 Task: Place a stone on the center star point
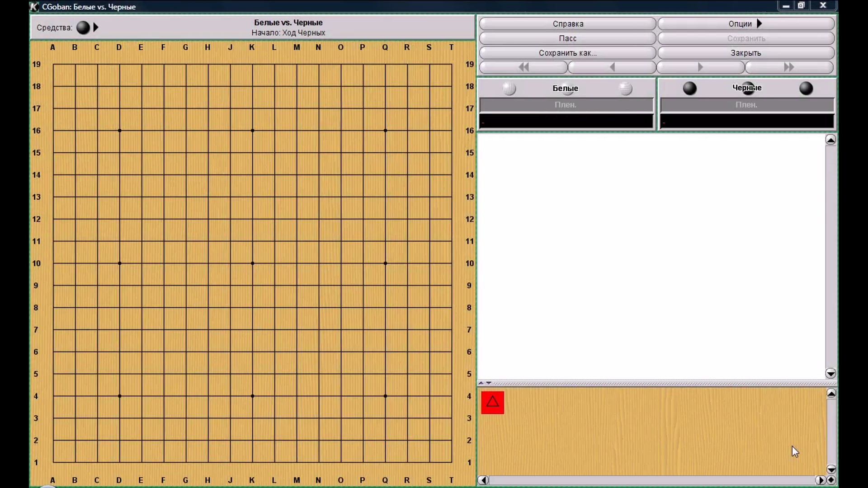pyautogui.click(x=252, y=263)
